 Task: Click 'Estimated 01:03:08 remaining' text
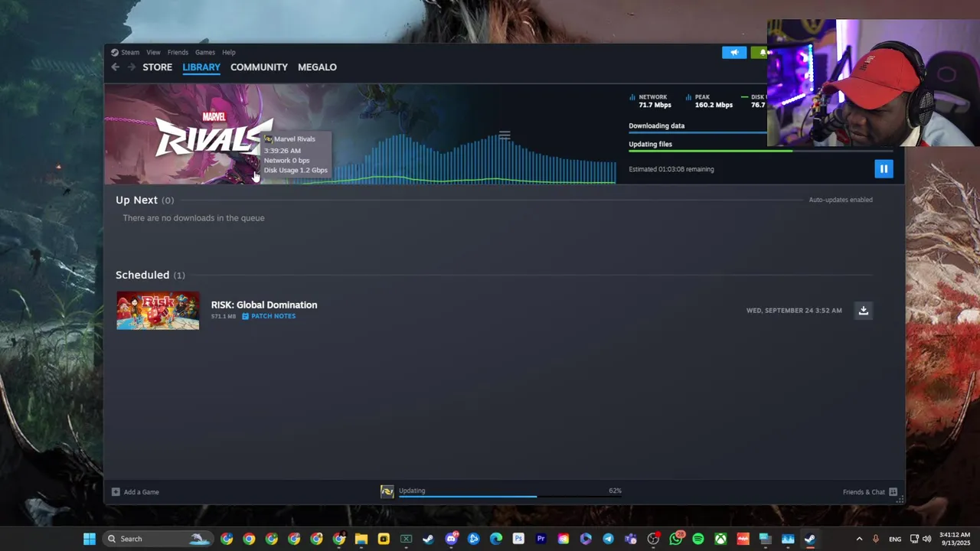pos(671,169)
